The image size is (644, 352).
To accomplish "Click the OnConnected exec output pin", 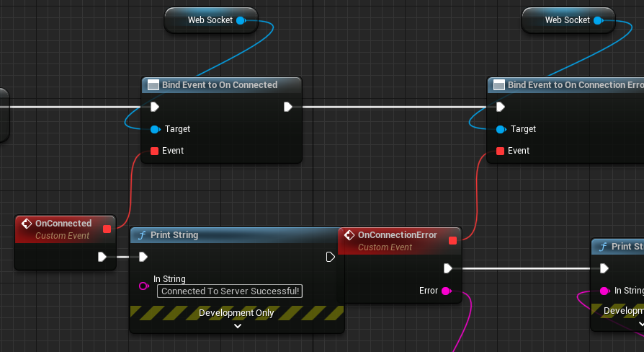I will tap(102, 257).
